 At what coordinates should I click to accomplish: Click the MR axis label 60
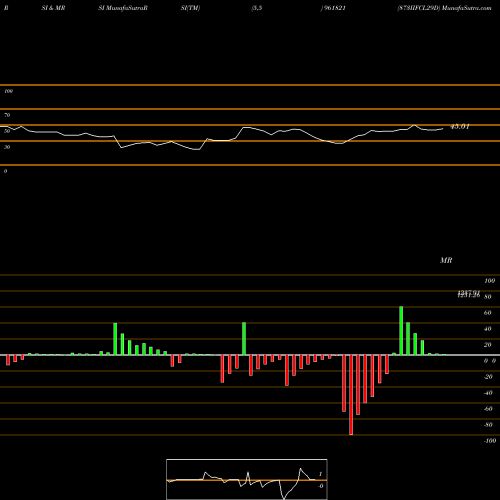488,313
